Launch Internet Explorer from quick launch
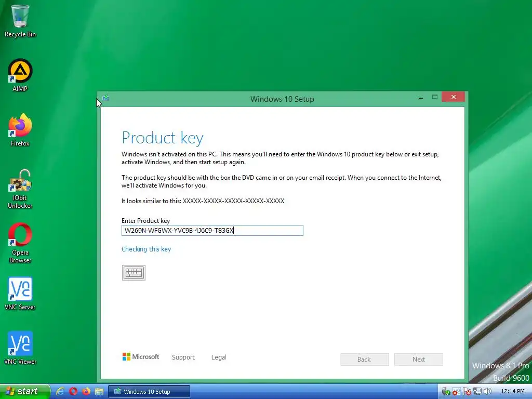The height and width of the screenshot is (399, 532). (60, 391)
